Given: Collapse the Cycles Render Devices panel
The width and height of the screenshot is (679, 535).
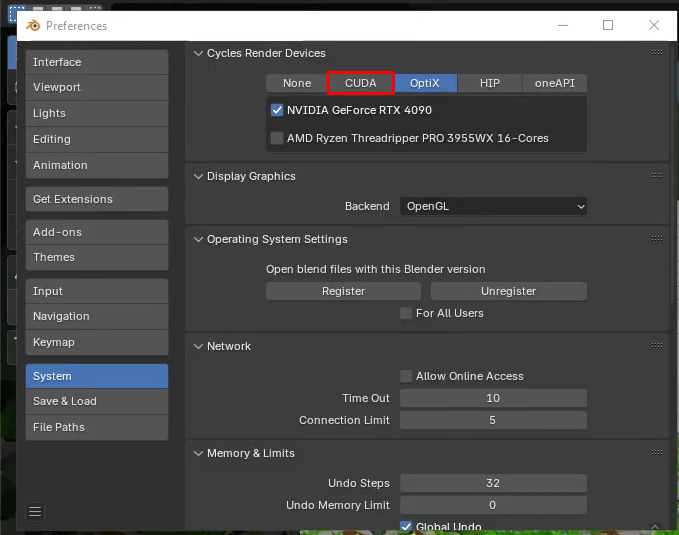Looking at the screenshot, I should [198, 53].
